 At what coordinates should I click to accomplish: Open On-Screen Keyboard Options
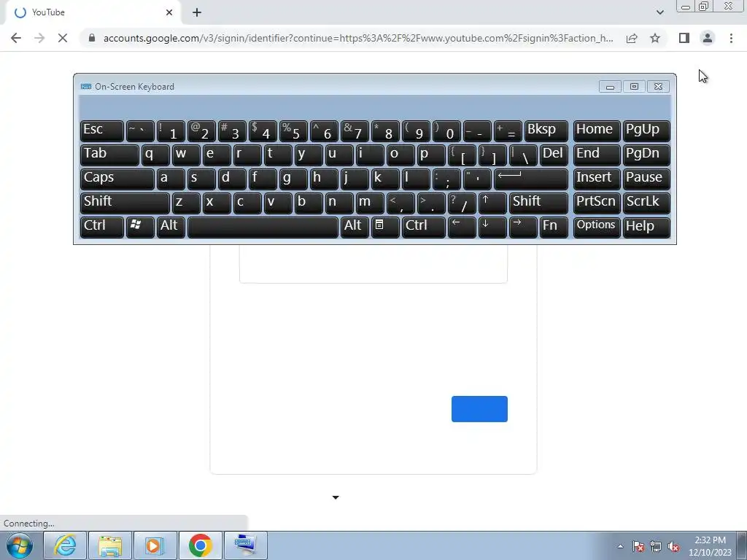(x=597, y=227)
